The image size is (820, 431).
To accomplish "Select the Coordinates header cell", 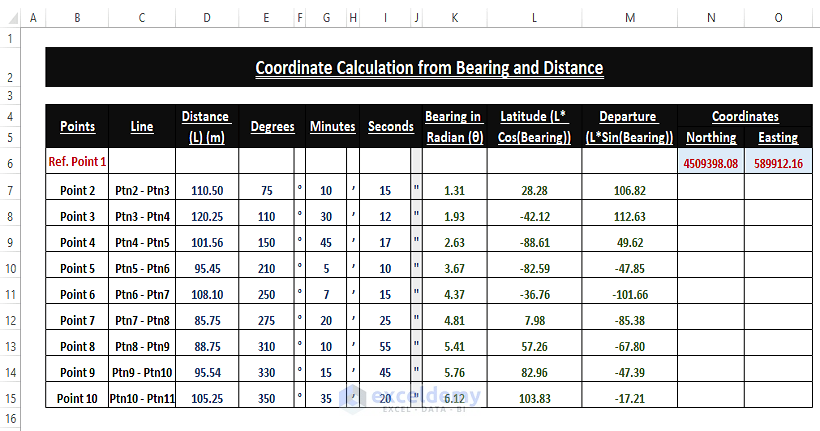I will (x=745, y=116).
